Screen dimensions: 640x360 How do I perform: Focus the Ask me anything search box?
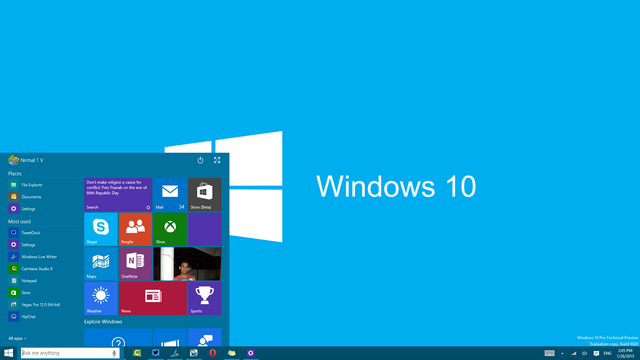70,353
